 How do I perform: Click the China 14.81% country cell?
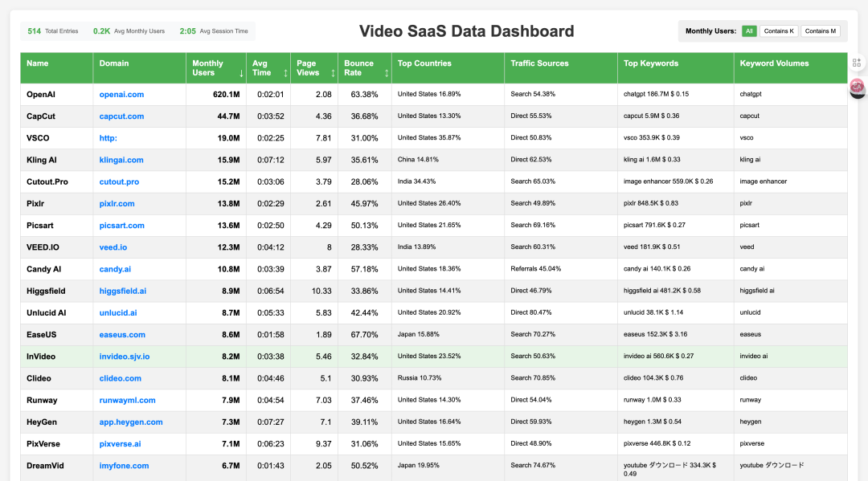pos(448,160)
